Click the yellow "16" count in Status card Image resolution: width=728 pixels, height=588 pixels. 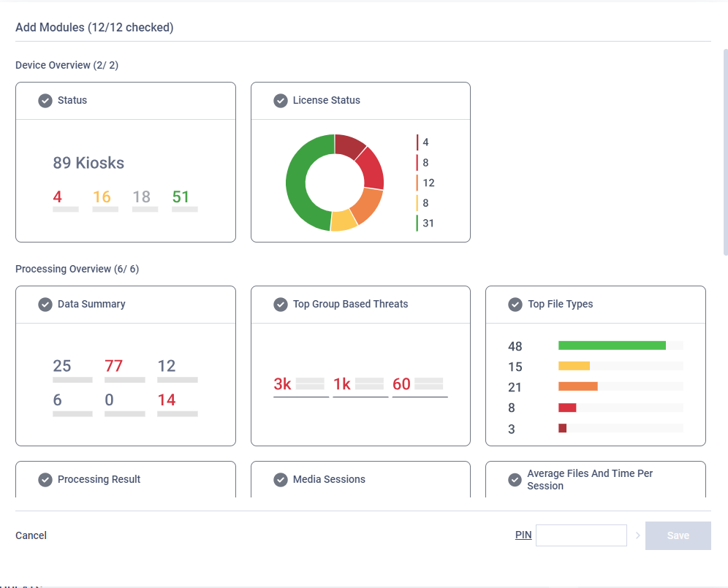coord(102,196)
